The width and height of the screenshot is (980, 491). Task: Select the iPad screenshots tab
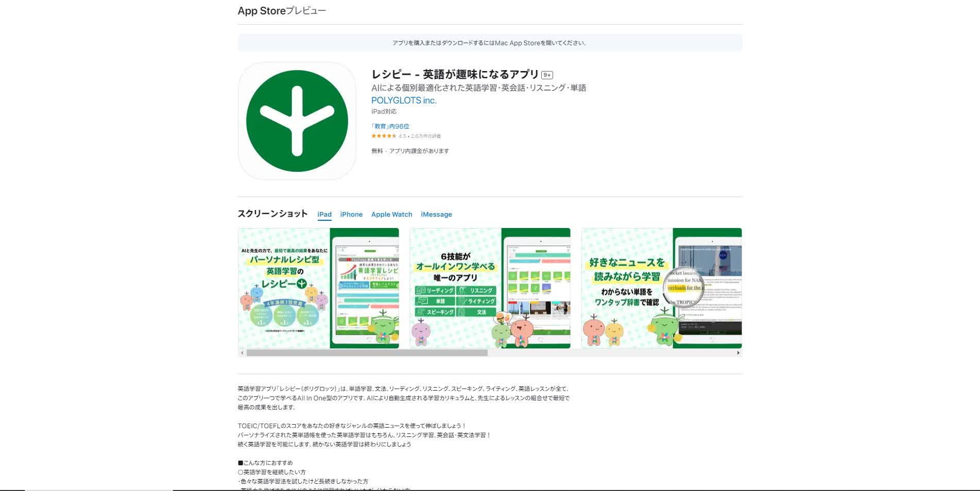coord(324,215)
